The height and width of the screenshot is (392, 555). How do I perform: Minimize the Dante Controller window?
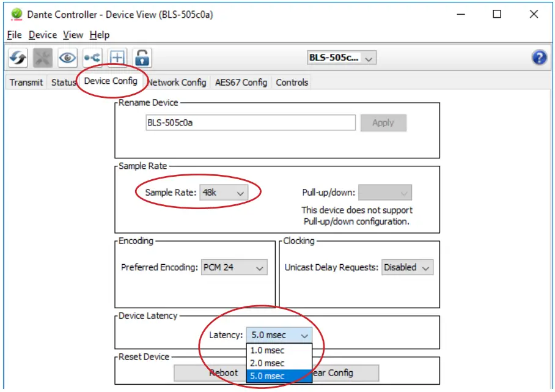[461, 14]
